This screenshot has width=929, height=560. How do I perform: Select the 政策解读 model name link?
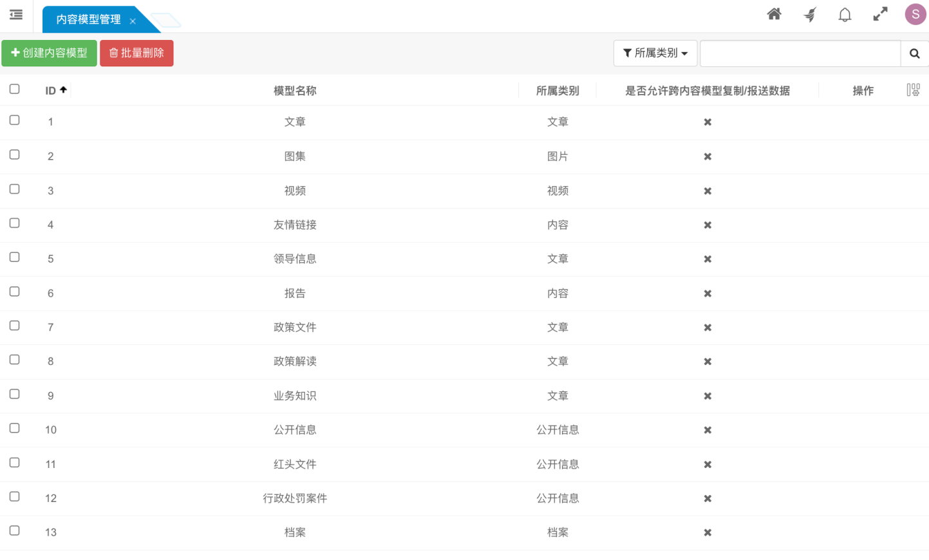pos(295,361)
